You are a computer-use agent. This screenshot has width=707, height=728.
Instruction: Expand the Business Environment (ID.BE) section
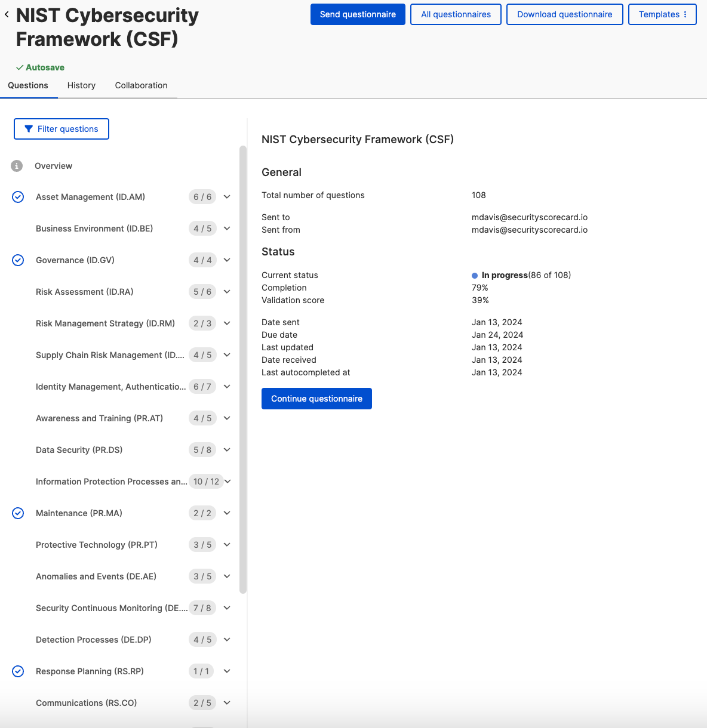(x=227, y=229)
